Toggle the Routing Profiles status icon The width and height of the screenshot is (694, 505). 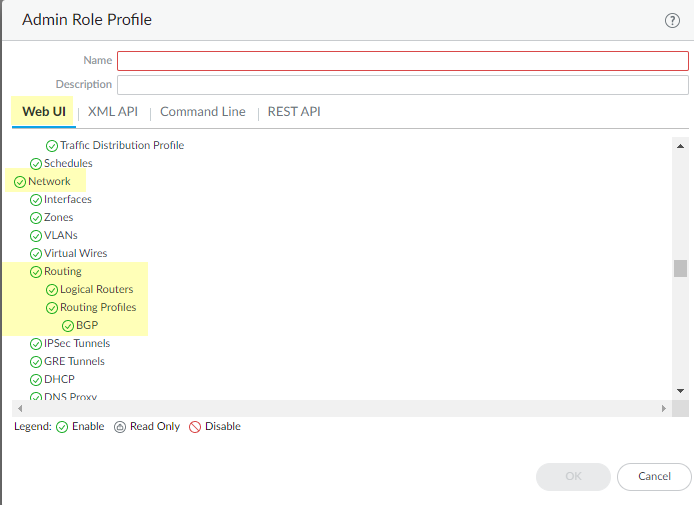[x=52, y=308]
